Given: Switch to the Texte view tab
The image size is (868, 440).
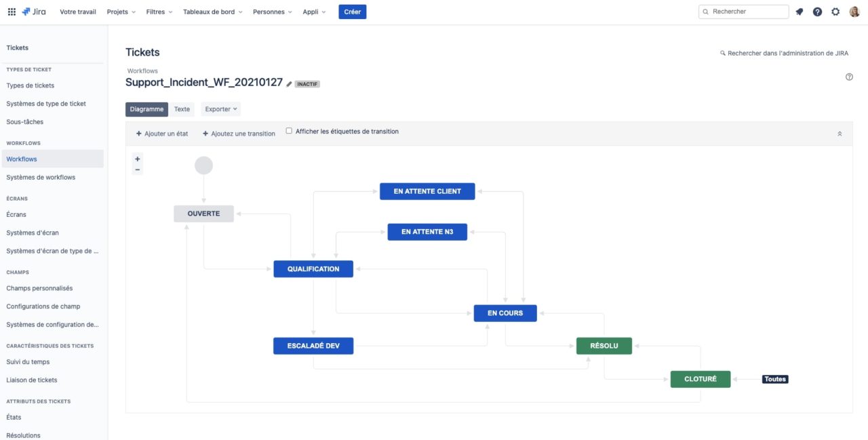Looking at the screenshot, I should pyautogui.click(x=181, y=109).
